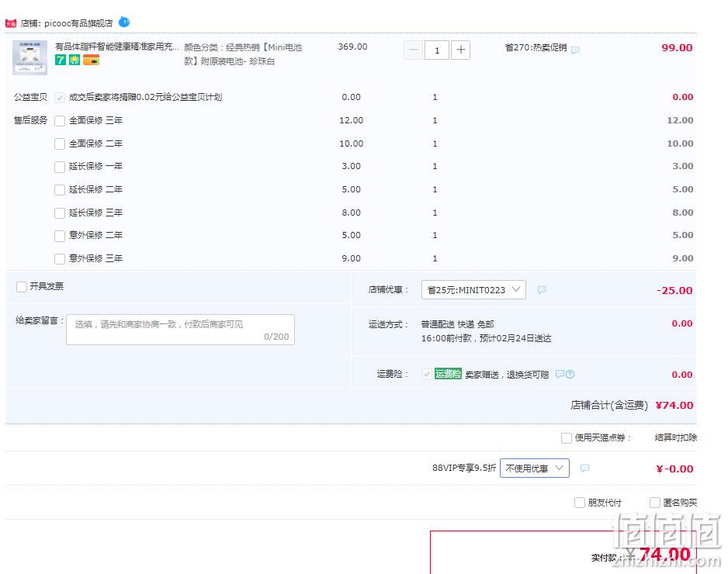Click the 12.00 price of 全面保修 三年
This screenshot has height=574, width=728.
[x=351, y=120]
